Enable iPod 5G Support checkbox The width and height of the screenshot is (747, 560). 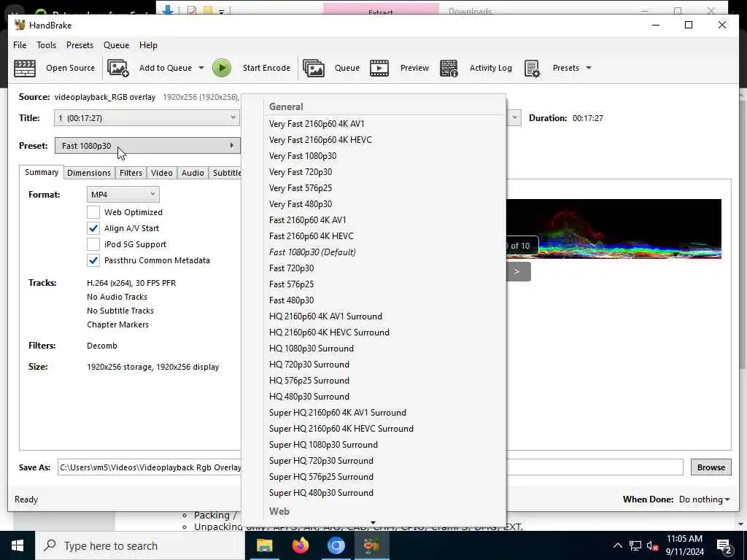coord(93,244)
